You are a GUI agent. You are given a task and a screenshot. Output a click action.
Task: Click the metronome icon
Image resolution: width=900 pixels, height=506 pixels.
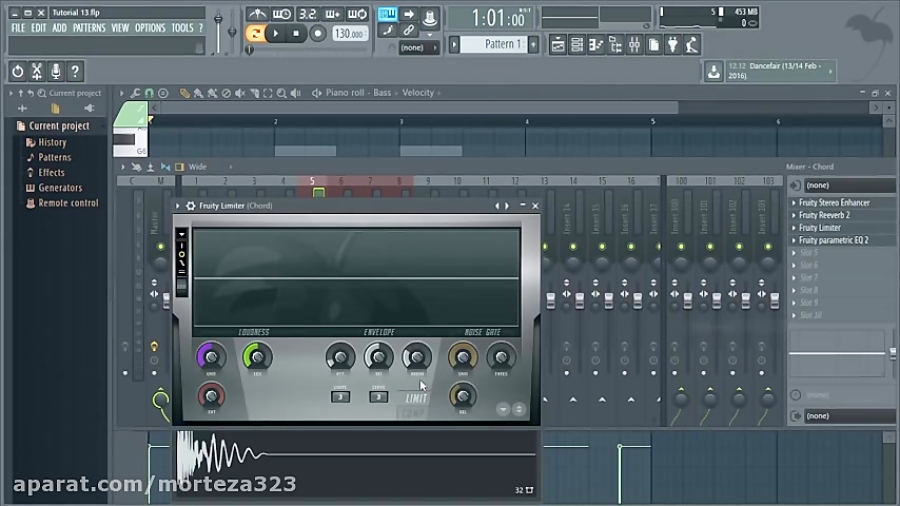pyautogui.click(x=257, y=14)
